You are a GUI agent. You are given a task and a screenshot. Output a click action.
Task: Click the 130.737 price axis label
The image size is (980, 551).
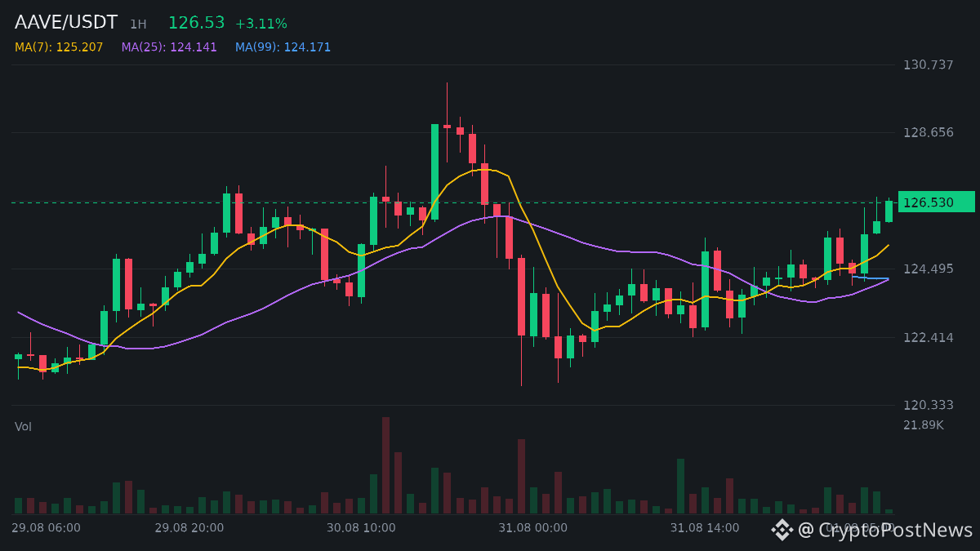tap(928, 64)
